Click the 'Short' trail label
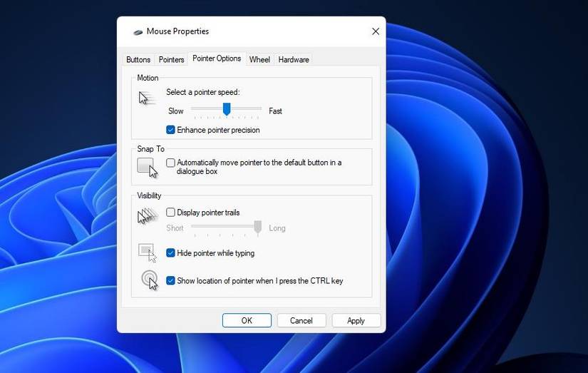Viewport: 588px width, 373px height. 175,228
